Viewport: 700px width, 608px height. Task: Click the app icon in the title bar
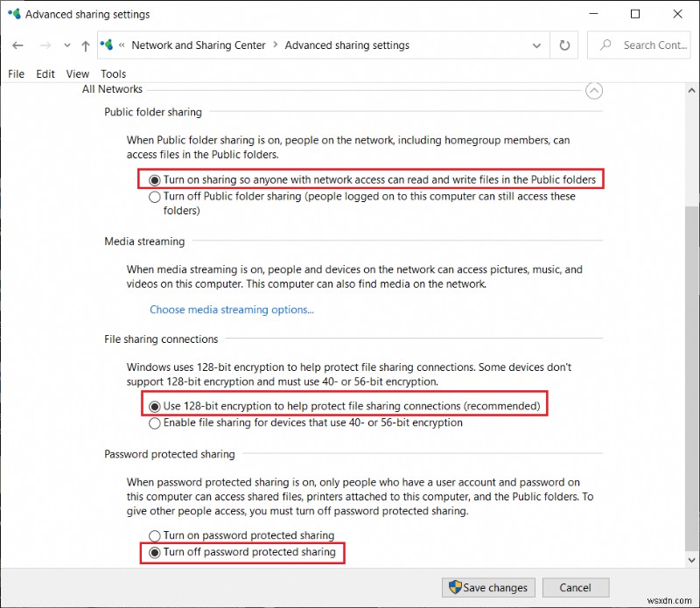coord(15,13)
